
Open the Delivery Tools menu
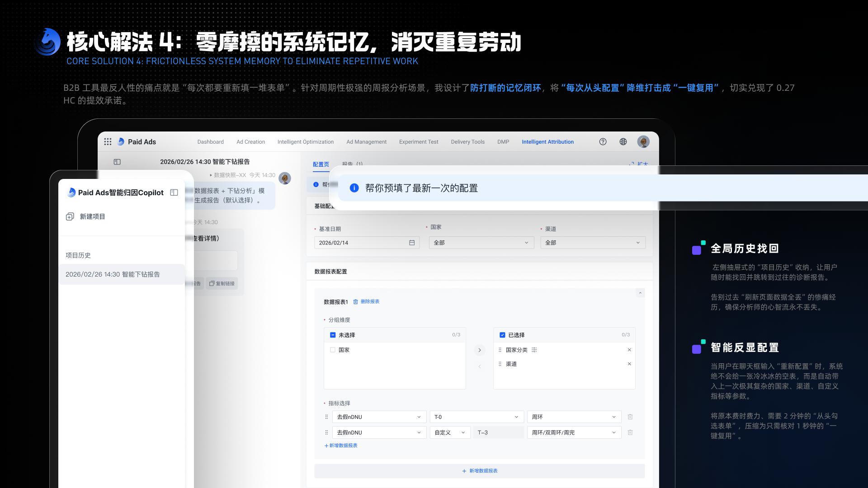(x=468, y=142)
